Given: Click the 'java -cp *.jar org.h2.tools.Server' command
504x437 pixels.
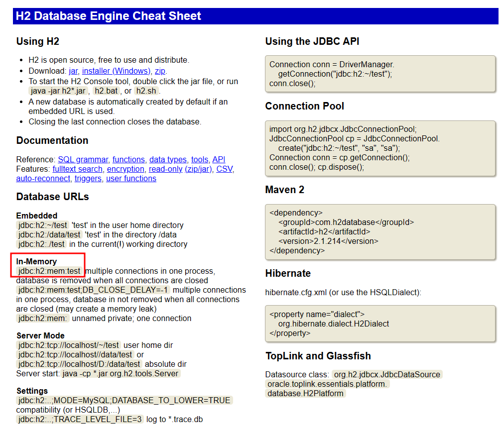Looking at the screenshot, I should click(120, 374).
